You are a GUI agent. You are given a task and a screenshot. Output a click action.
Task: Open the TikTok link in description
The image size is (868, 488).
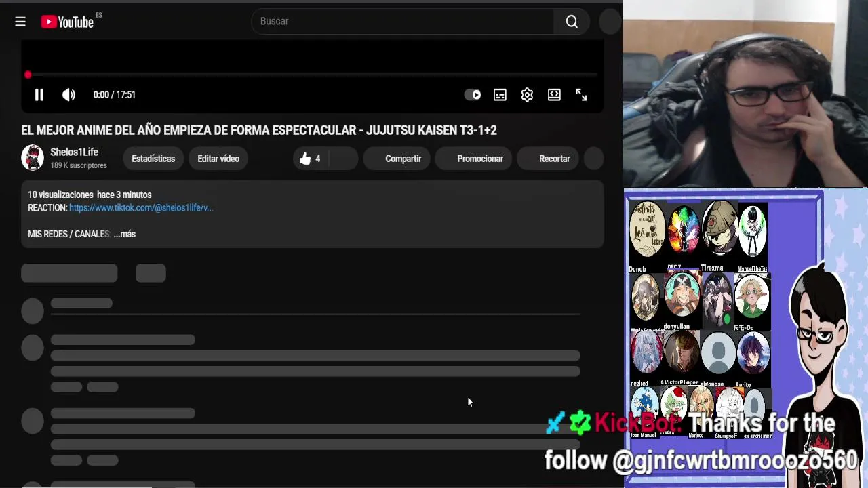pos(141,208)
